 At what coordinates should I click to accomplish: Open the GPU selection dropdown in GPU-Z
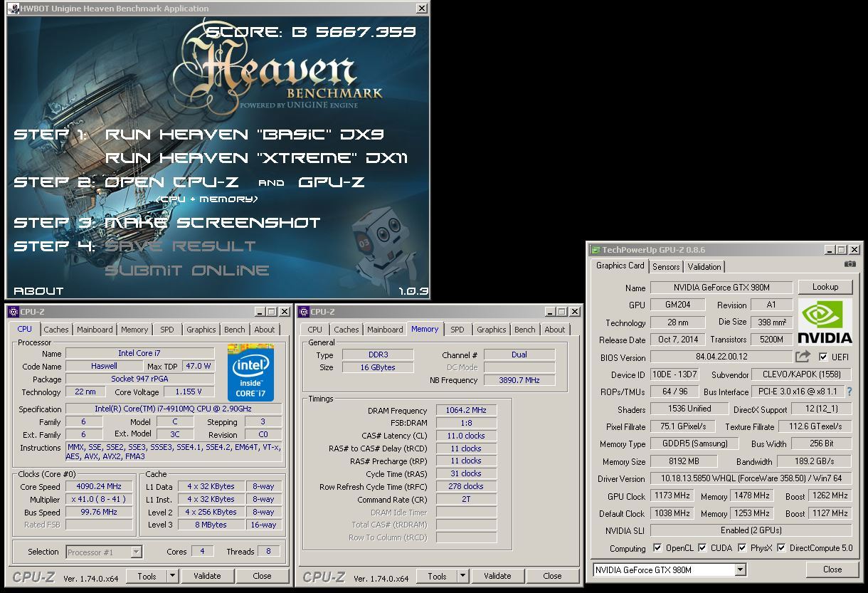click(x=741, y=570)
